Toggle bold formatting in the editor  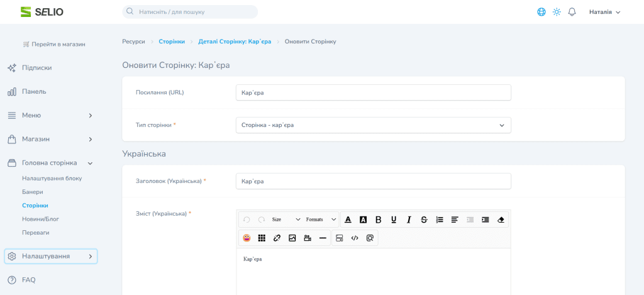click(379, 220)
